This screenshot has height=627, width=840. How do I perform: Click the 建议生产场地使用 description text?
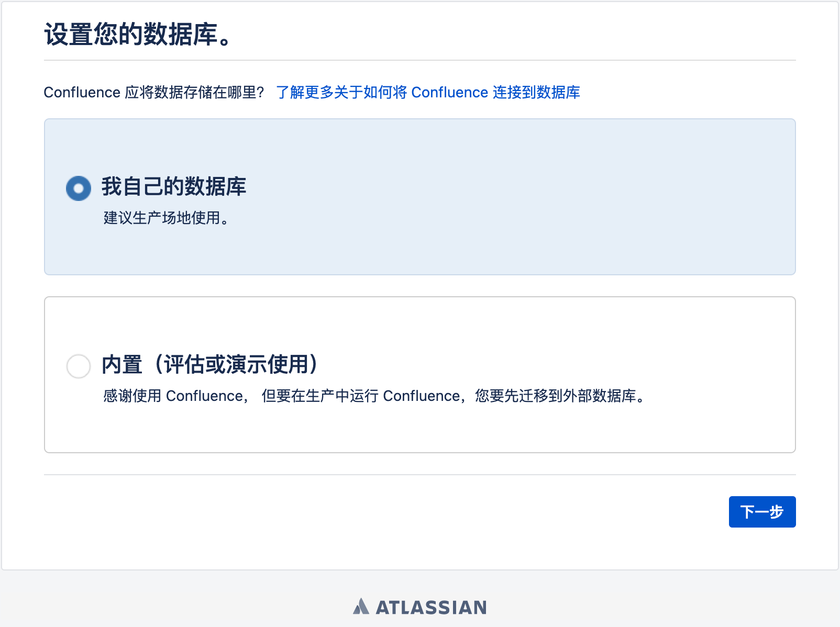(167, 218)
